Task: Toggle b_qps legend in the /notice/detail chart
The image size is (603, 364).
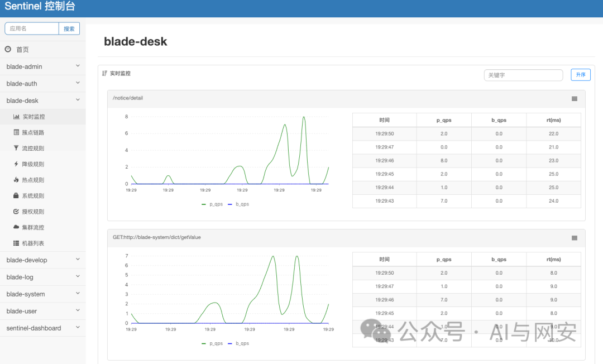Action: coord(238,204)
